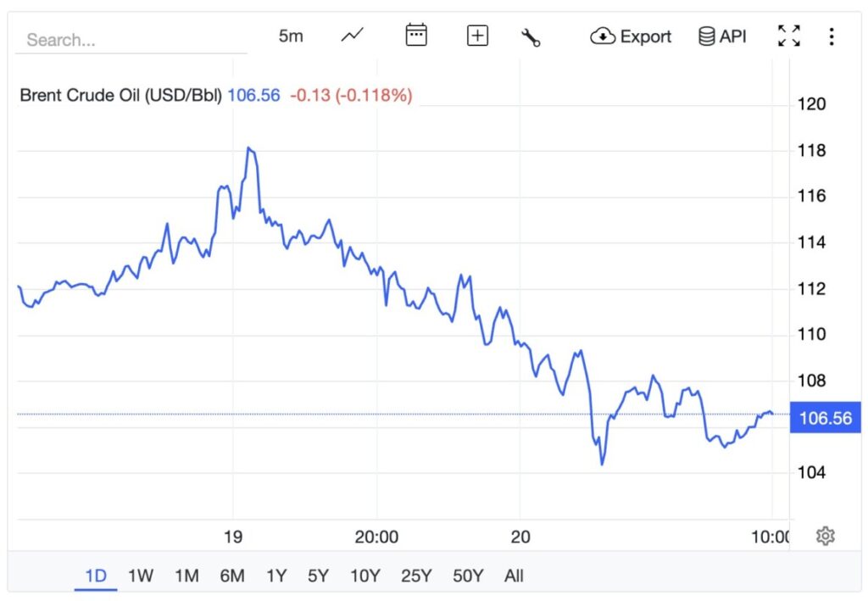Switch to the 10Y tab
Screen dimensions: 868x601
pyautogui.click(x=364, y=576)
